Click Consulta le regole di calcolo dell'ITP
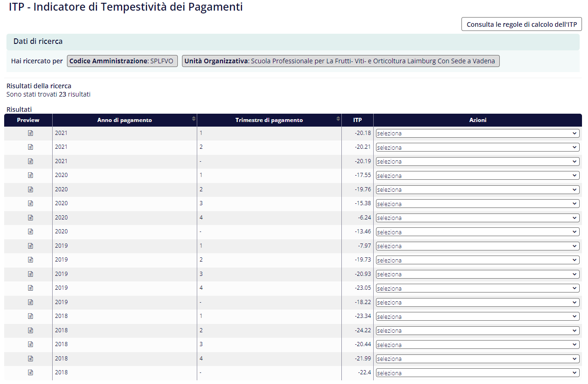Viewport: 588px width, 384px height. [521, 24]
